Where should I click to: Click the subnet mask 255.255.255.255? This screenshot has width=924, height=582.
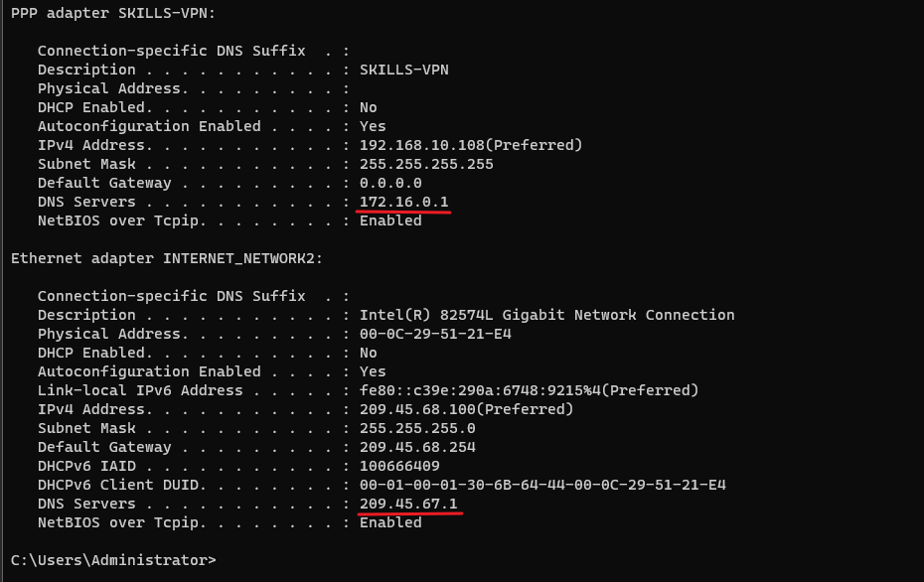point(426,164)
